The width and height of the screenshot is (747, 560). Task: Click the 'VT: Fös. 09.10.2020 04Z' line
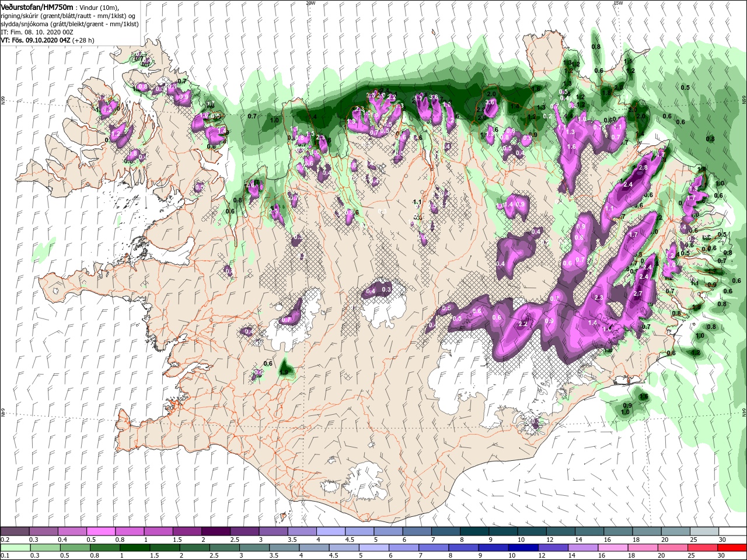pos(36,40)
